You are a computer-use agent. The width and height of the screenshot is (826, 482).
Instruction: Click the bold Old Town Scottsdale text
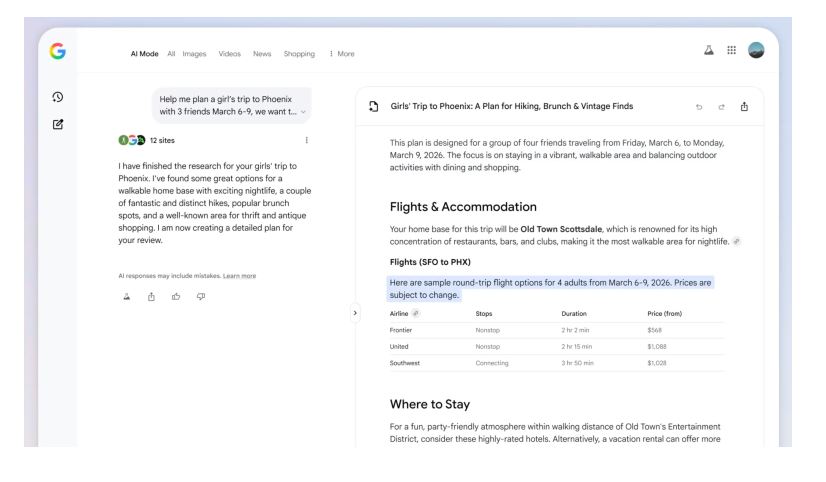coord(561,229)
